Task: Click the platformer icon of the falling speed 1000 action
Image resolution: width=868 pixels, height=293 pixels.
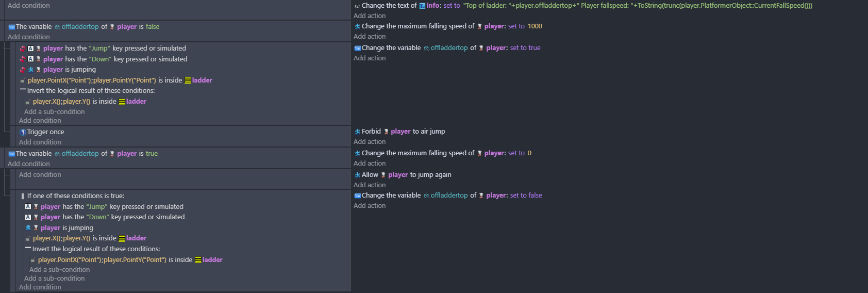Action: click(x=357, y=26)
